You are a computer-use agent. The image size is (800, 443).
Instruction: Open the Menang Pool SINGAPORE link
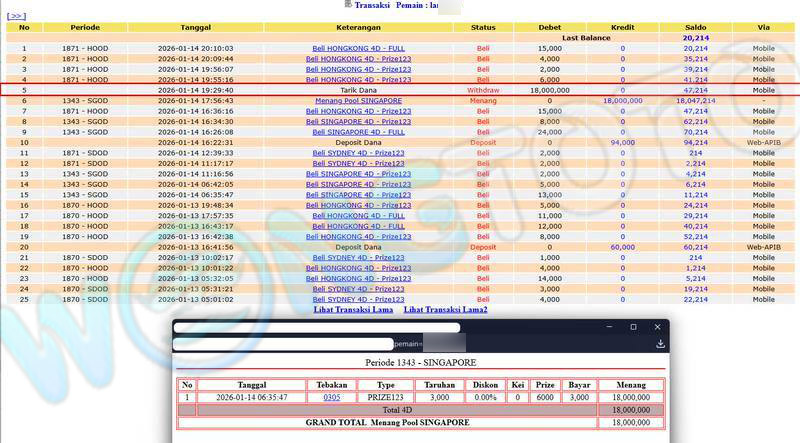[x=358, y=101]
